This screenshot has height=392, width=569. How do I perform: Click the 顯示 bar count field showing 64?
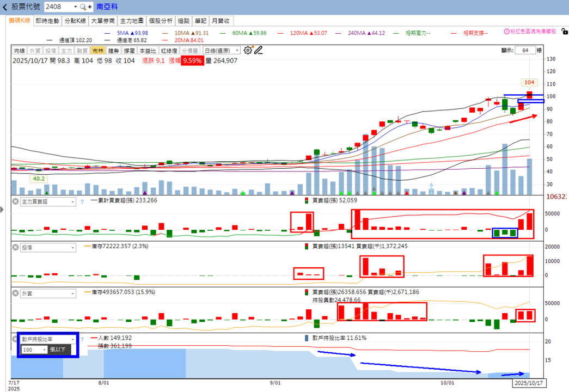tap(525, 51)
